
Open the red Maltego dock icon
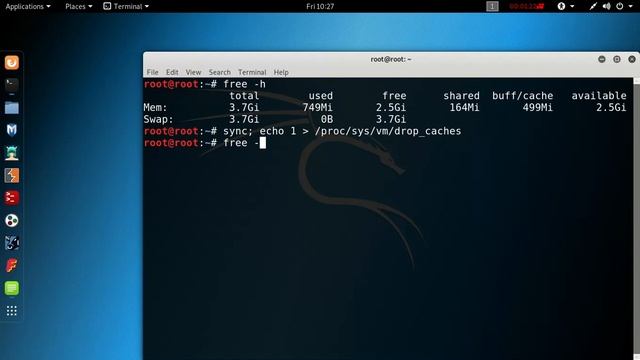click(12, 198)
